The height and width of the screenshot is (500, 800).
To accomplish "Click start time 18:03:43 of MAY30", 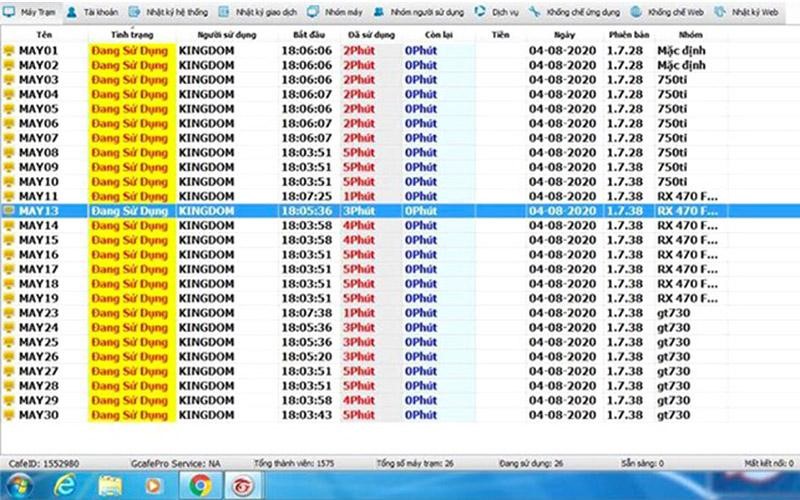I will coord(307,415).
